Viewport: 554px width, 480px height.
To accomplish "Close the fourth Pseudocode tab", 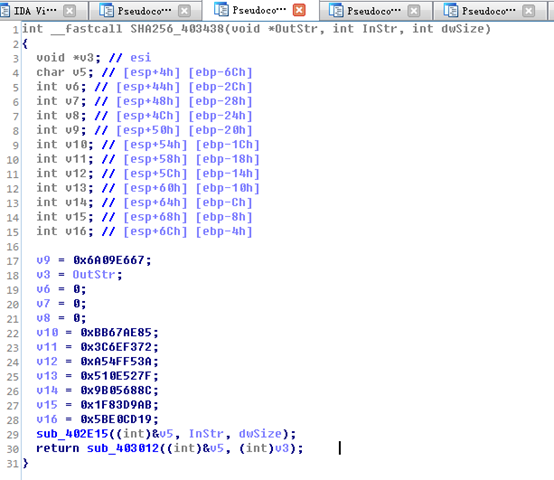I will (414, 11).
